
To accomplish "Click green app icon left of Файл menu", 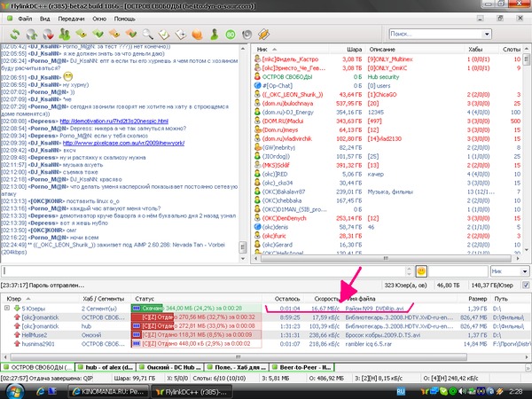I will (10, 19).
